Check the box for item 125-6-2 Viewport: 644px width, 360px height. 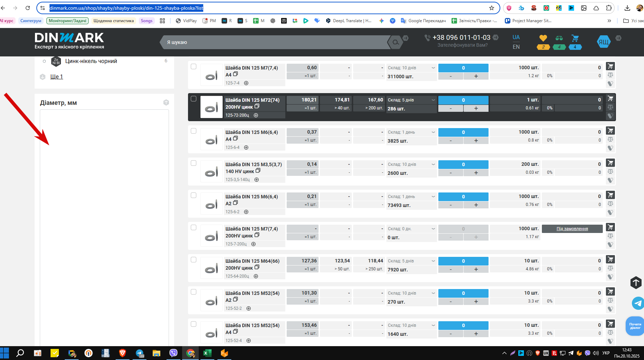coord(194,195)
